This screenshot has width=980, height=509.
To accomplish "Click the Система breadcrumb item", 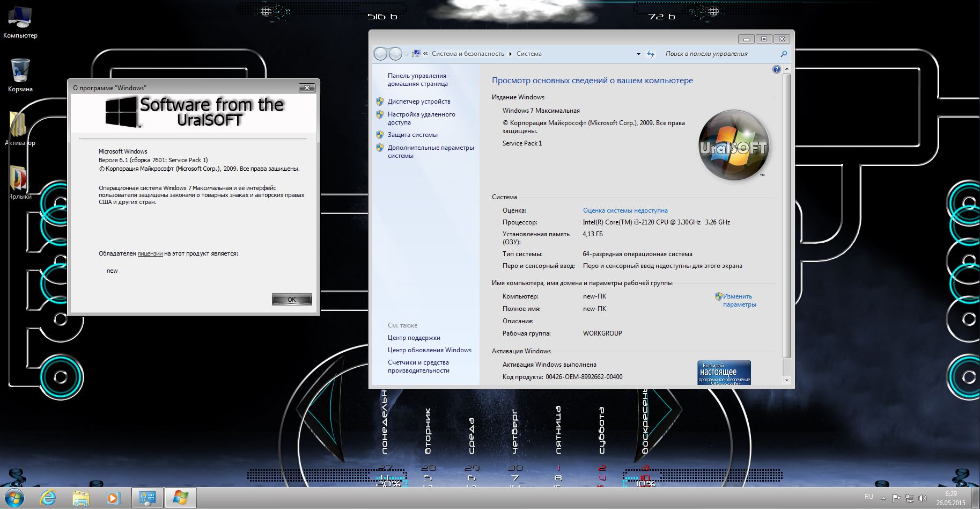I will (x=529, y=54).
